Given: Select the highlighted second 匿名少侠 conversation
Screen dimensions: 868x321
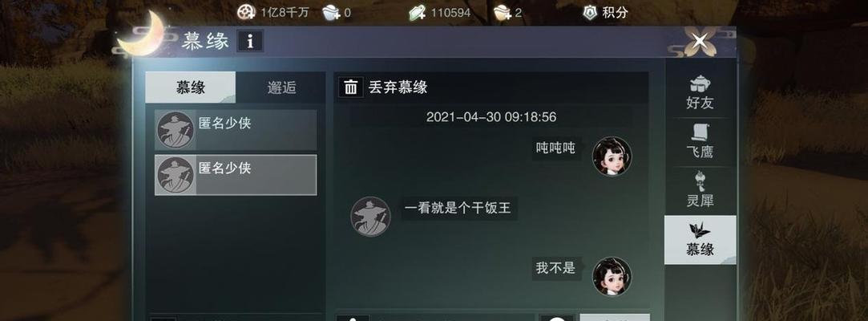Looking at the screenshot, I should pyautogui.click(x=236, y=175).
